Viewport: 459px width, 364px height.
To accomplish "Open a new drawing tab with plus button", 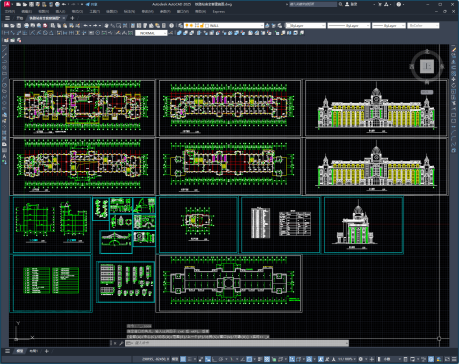I will click(x=72, y=18).
